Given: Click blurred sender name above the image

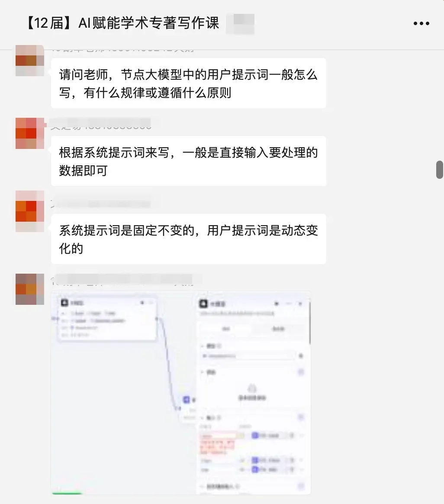Looking at the screenshot, I should tap(126, 280).
